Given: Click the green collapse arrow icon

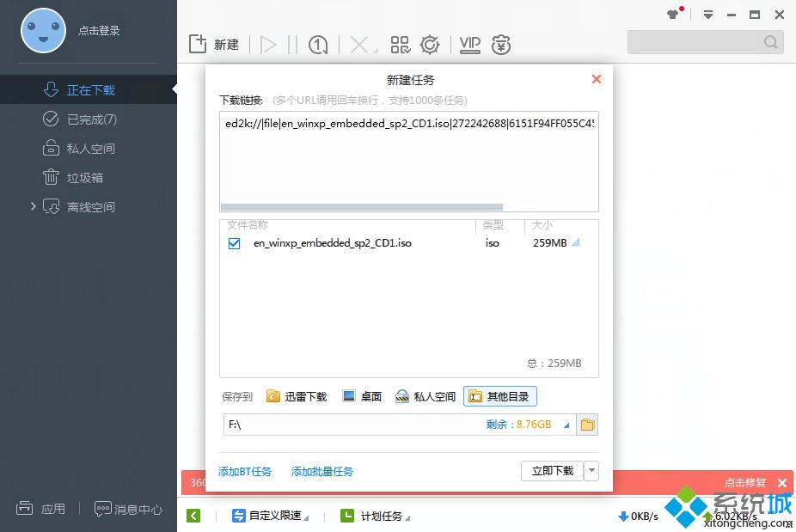Looking at the screenshot, I should pyautogui.click(x=193, y=516).
